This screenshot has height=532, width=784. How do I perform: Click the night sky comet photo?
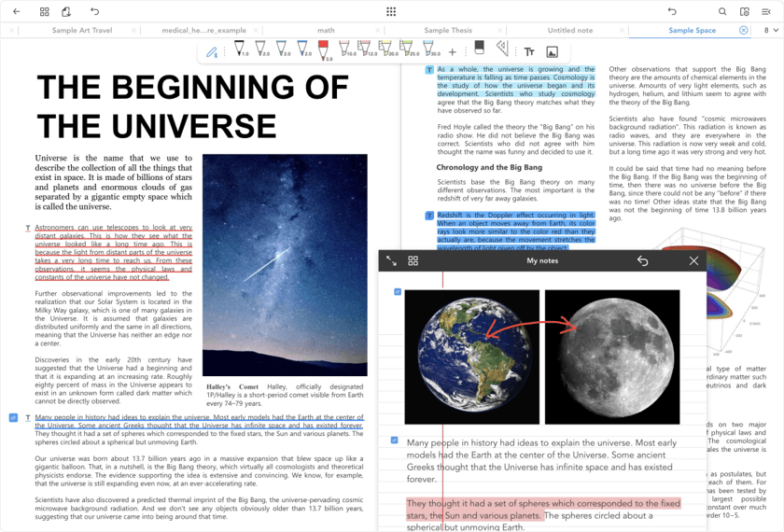coord(285,265)
